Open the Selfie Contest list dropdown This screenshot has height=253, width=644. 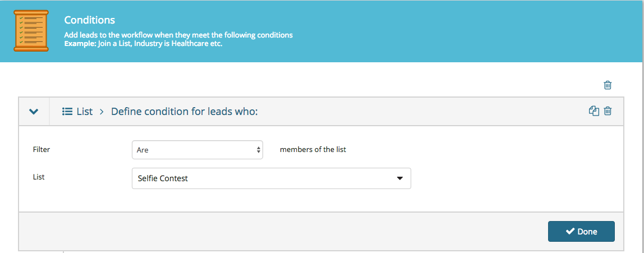(271, 178)
